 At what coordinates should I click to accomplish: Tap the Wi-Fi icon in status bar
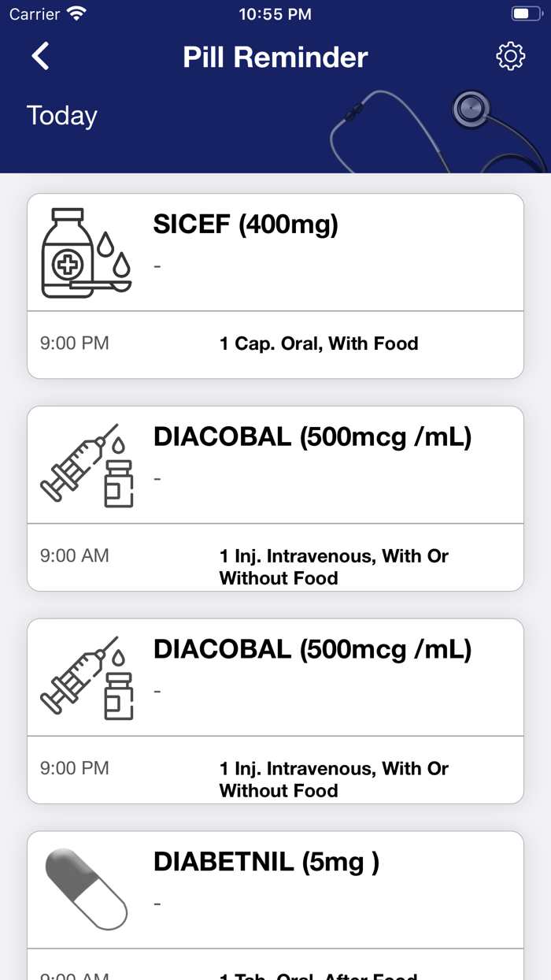point(76,13)
